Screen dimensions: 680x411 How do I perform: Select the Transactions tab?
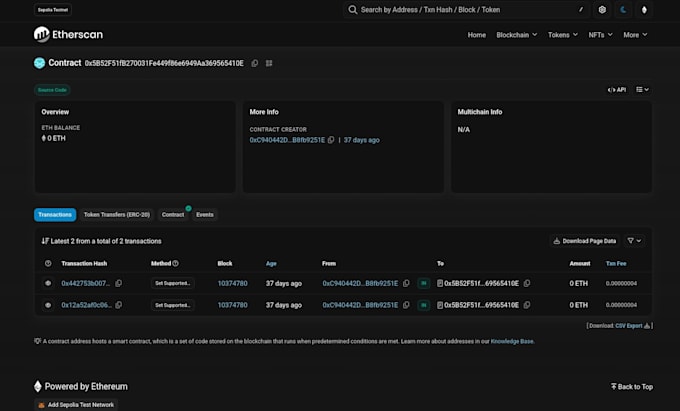tap(55, 215)
